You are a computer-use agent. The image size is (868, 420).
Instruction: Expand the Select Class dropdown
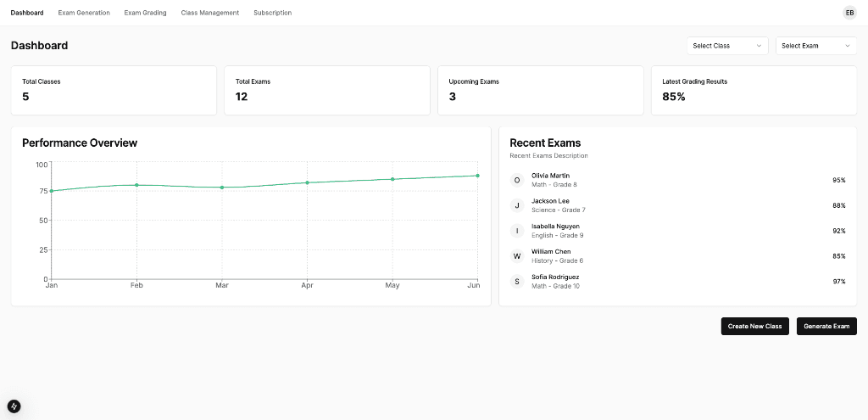tap(727, 46)
